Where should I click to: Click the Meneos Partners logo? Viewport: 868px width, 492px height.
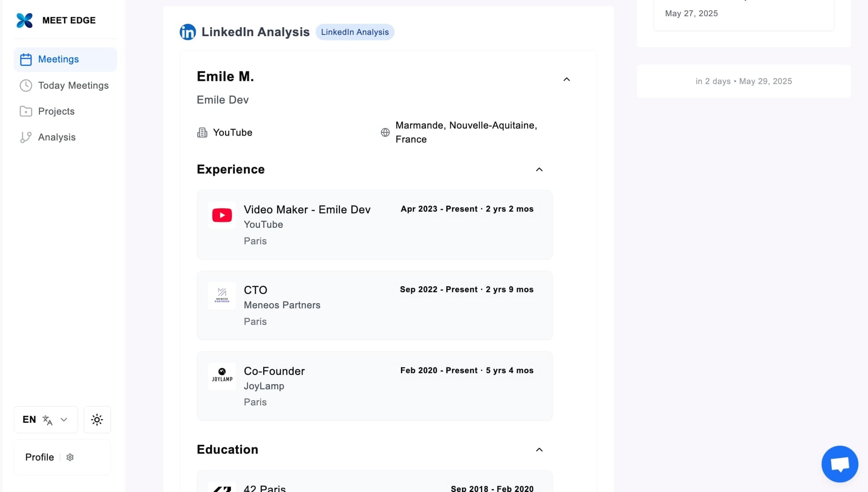point(222,296)
